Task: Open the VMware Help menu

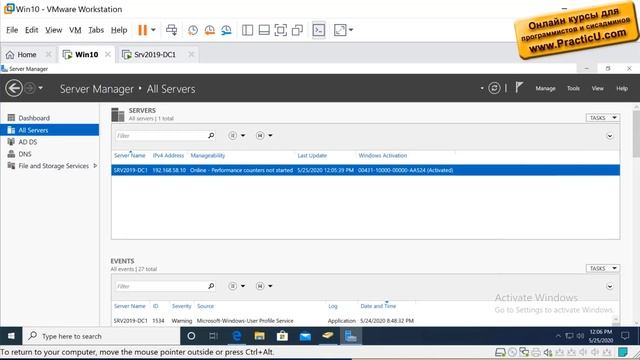Action: pos(119,30)
